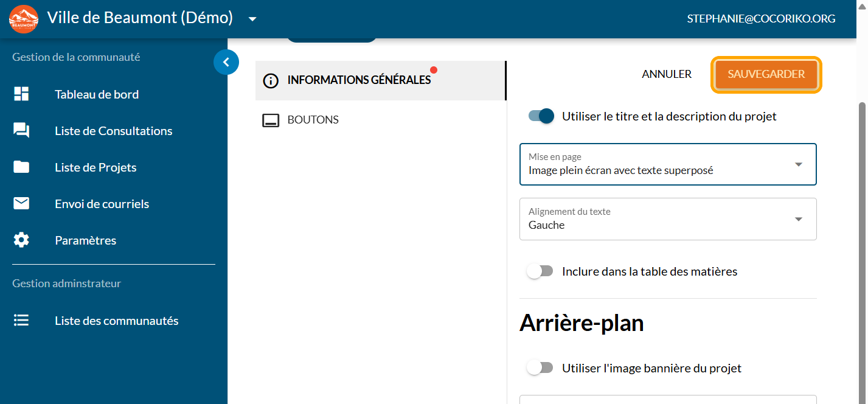Click the Beaumont community logo

[24, 19]
